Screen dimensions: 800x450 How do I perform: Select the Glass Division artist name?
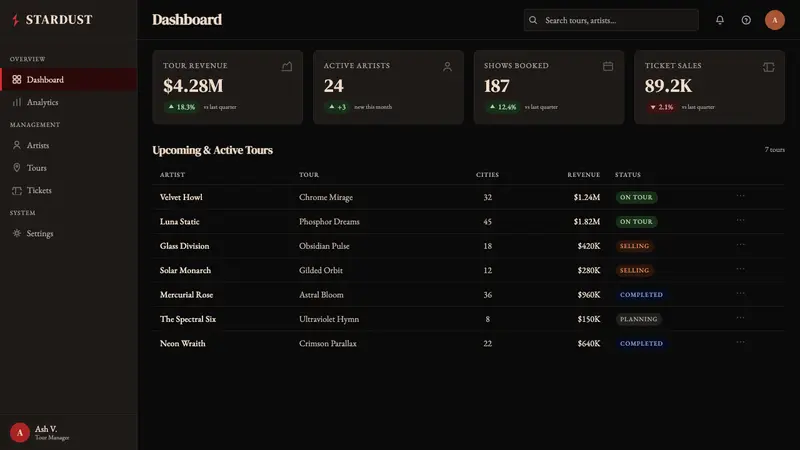coord(184,246)
